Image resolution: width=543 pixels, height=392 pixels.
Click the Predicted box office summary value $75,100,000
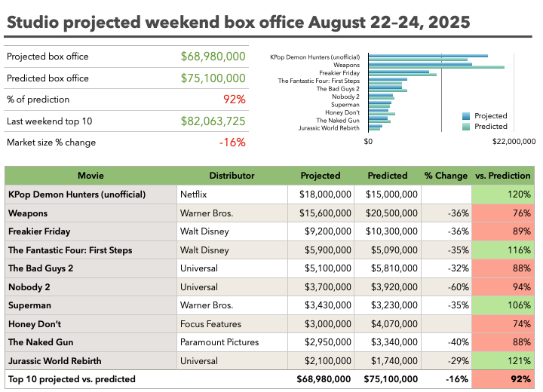point(213,78)
